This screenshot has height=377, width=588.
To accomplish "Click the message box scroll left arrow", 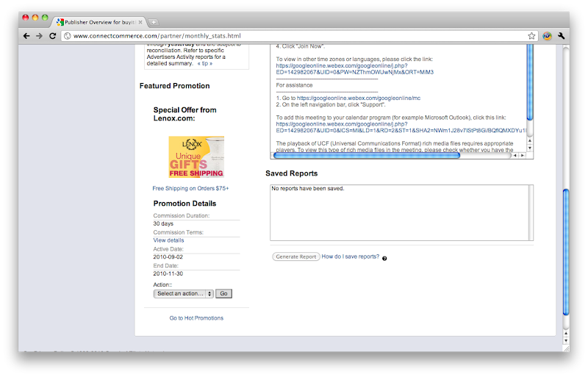I will point(515,155).
